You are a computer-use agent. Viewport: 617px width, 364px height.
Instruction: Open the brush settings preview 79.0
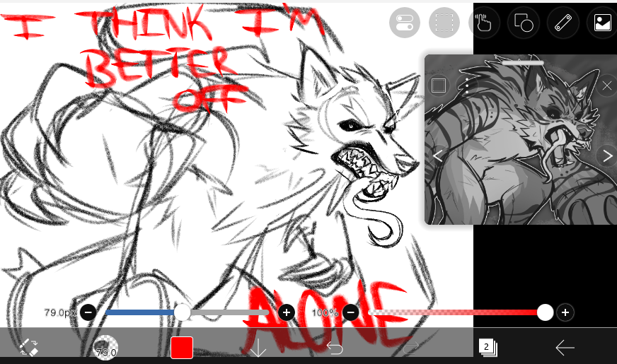click(x=105, y=348)
